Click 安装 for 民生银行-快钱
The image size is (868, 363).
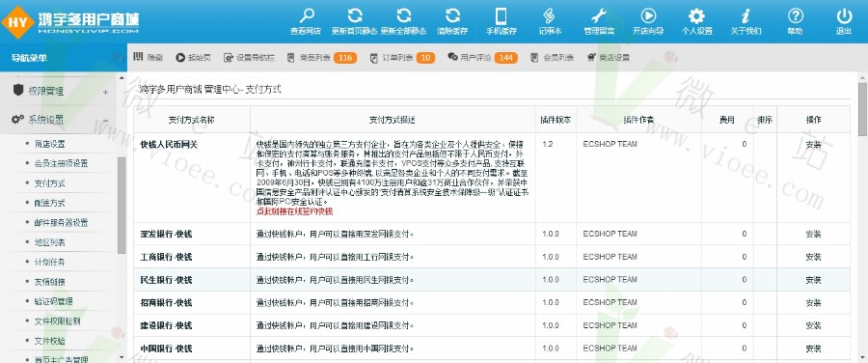[813, 280]
